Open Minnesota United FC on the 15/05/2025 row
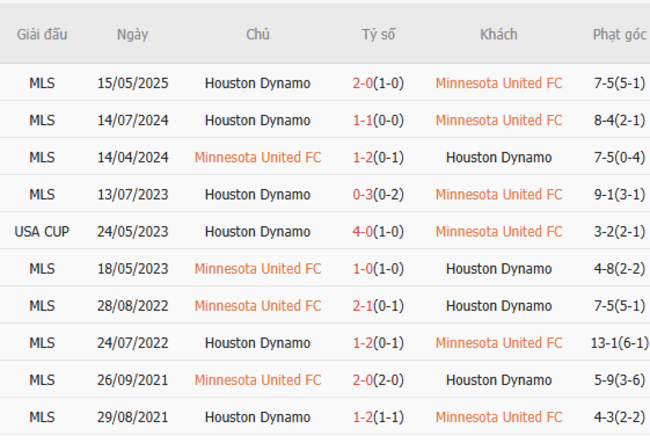 (498, 83)
